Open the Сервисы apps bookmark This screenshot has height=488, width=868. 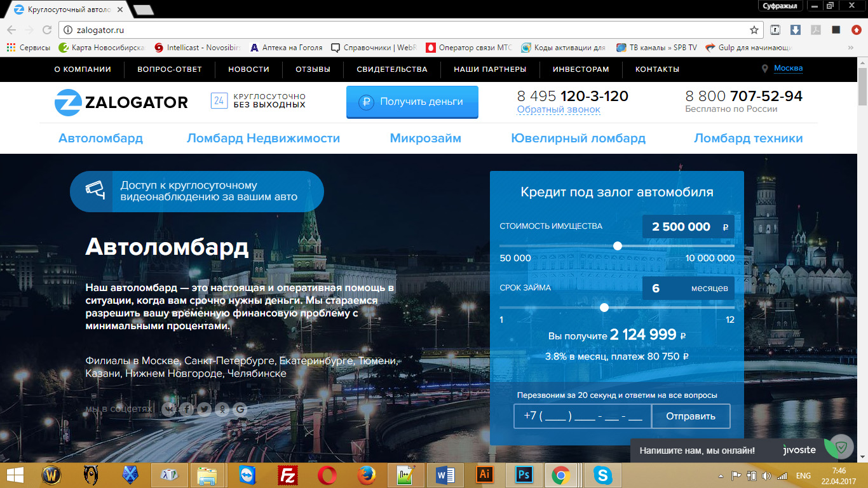tap(29, 48)
